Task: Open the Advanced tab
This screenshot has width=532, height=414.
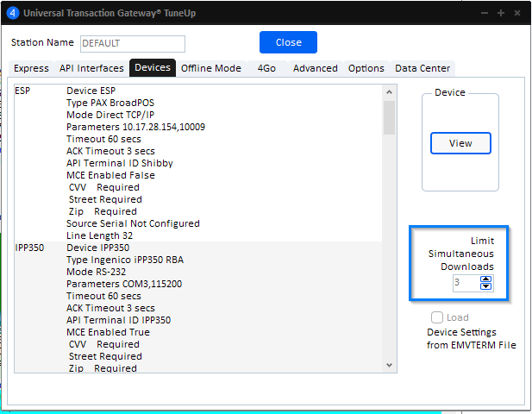Action: pyautogui.click(x=315, y=68)
